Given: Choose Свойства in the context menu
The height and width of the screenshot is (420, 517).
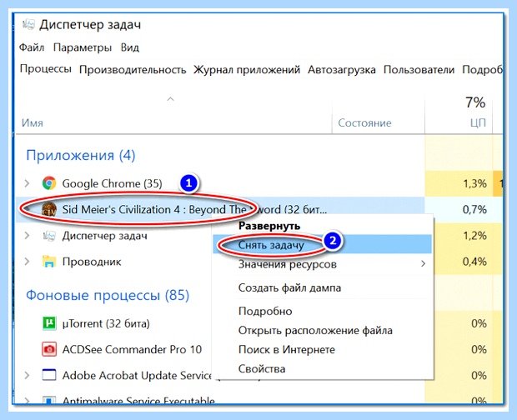Looking at the screenshot, I should coord(322,368).
